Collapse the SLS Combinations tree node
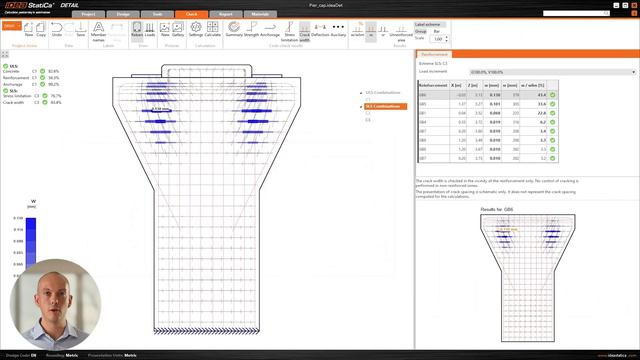The width and height of the screenshot is (640, 360). (361, 107)
